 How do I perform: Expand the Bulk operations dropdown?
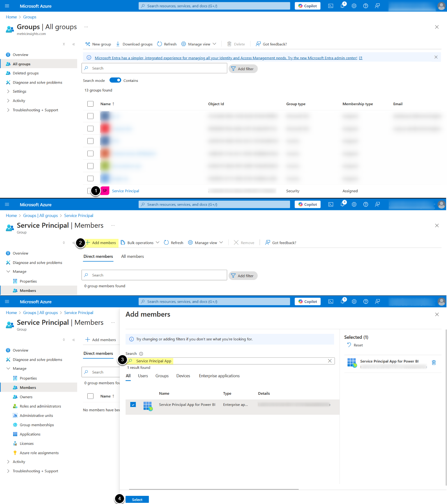pos(140,243)
